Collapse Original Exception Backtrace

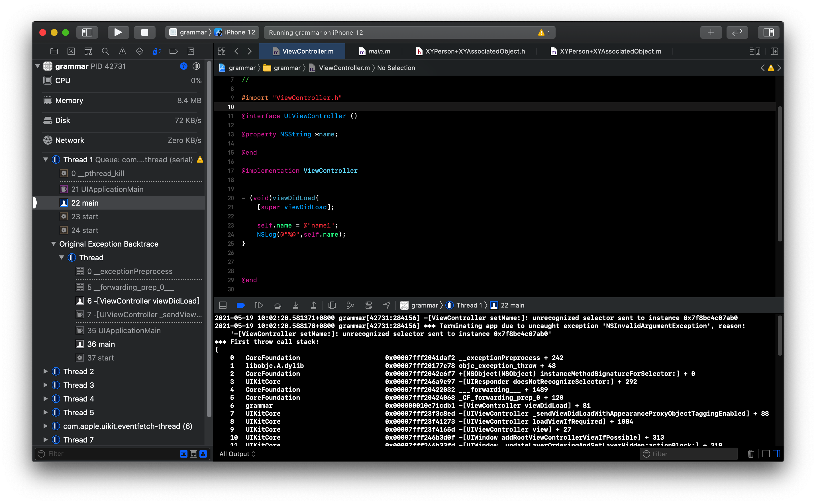(53, 244)
